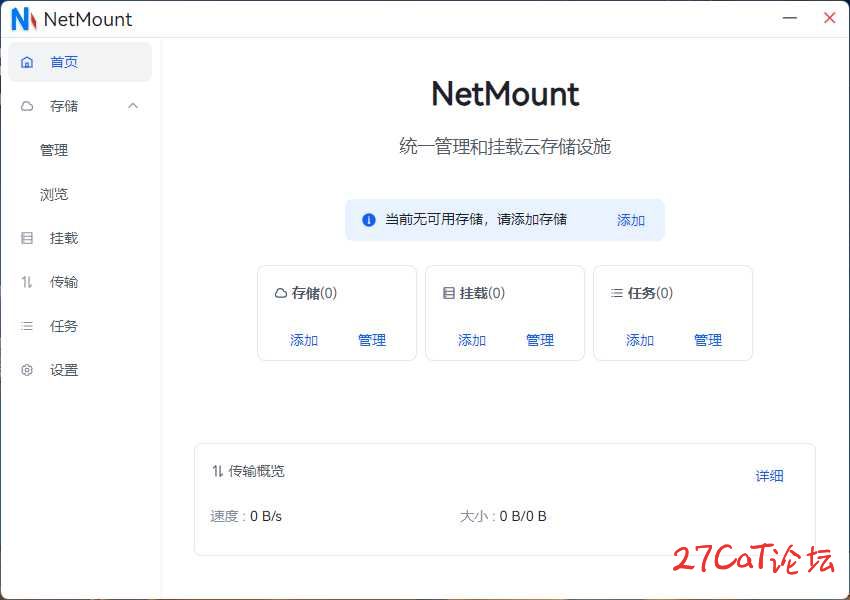The image size is (850, 600).
Task: Click the 当前无可用存储，请添加存储 message
Action: 476,220
